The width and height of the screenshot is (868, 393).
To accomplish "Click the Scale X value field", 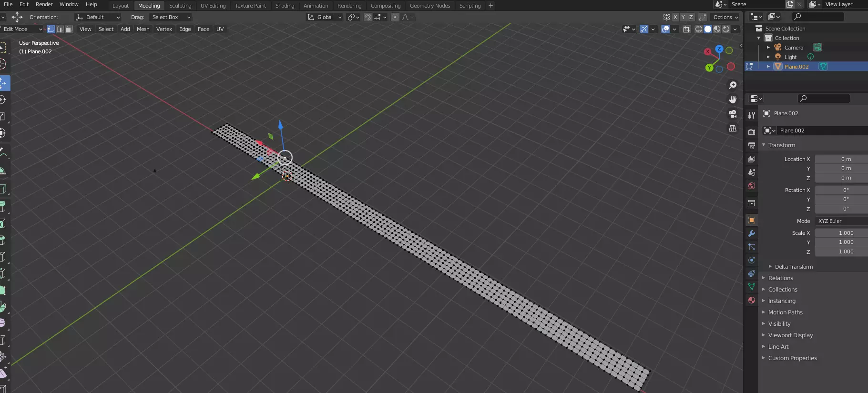I will point(841,233).
